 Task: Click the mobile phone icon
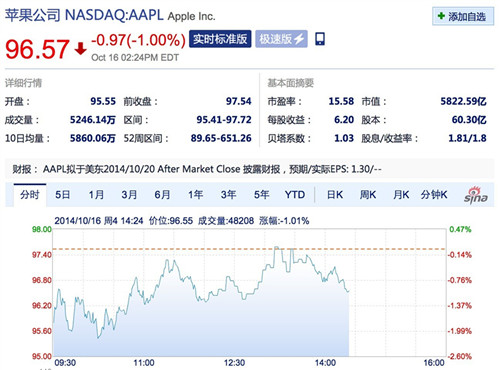pyautogui.click(x=320, y=39)
